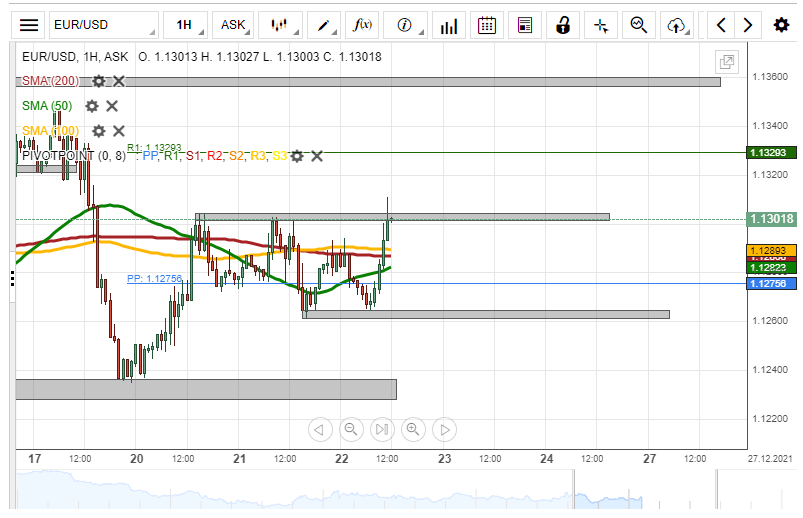Expand the 1H timeframe selector

pyautogui.click(x=186, y=25)
